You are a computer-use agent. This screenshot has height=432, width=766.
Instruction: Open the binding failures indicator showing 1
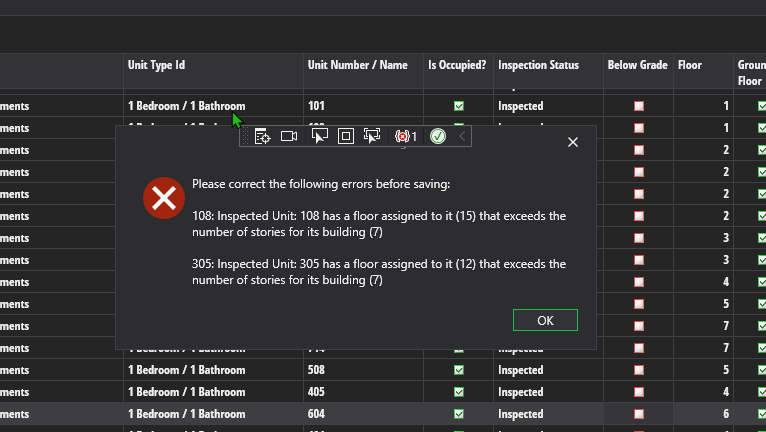(x=406, y=136)
